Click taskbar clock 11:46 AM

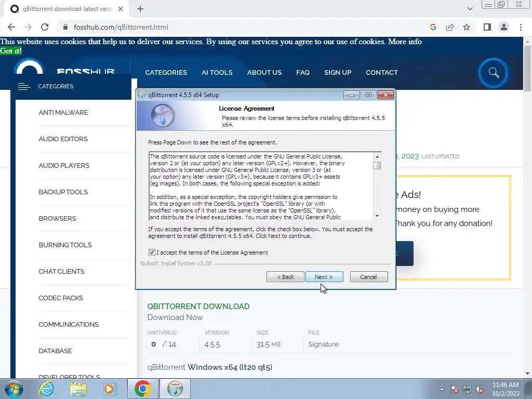(505, 385)
